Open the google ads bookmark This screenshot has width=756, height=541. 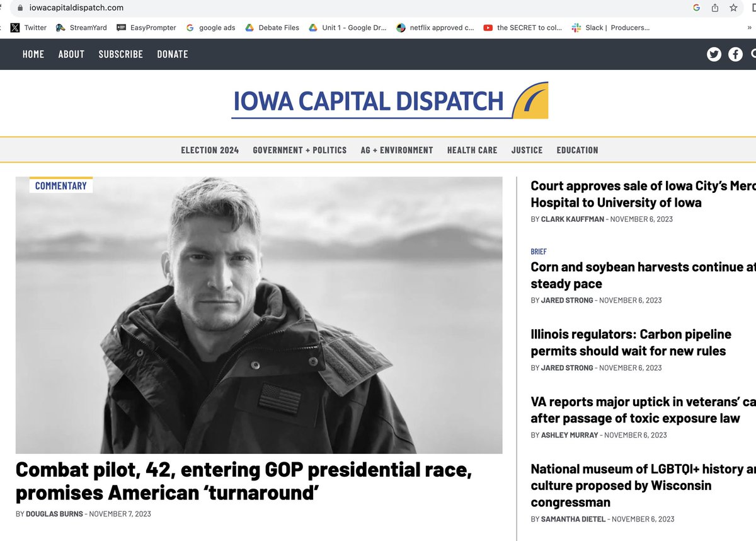(211, 28)
